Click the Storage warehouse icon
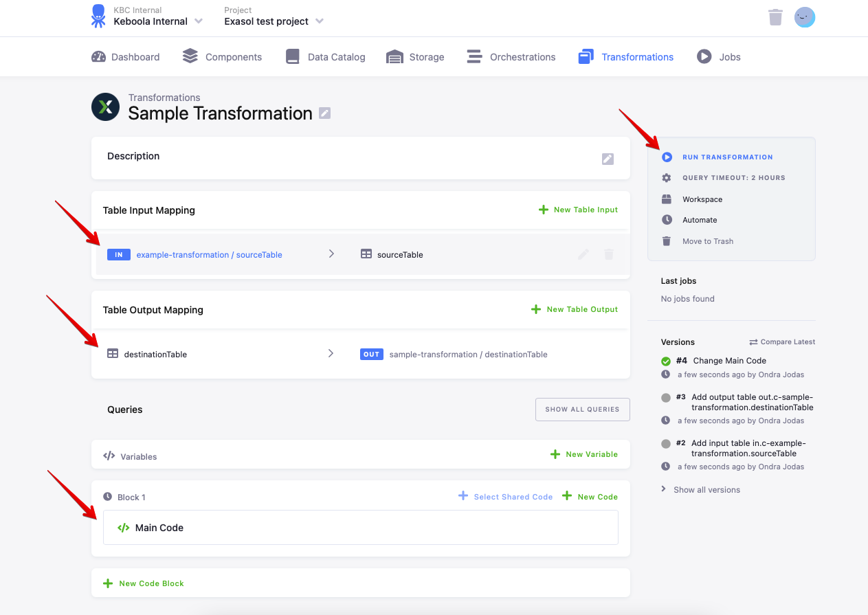 pyautogui.click(x=394, y=56)
